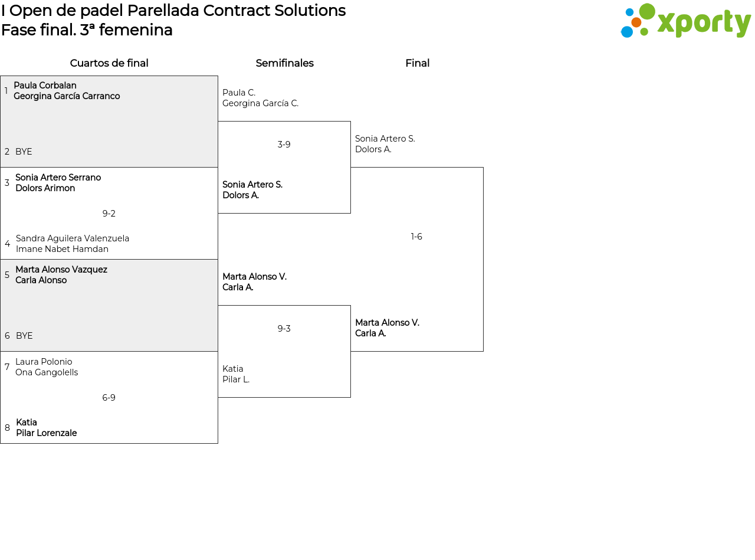755x560 pixels.
Task: Select team Laura Polonio / Ona Gangolells
Action: pos(47,367)
